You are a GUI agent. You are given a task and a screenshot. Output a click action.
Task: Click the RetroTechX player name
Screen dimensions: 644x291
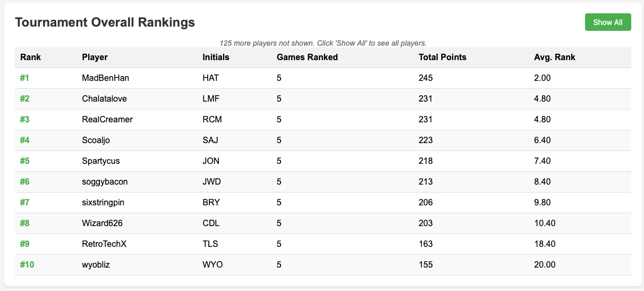pyautogui.click(x=105, y=244)
